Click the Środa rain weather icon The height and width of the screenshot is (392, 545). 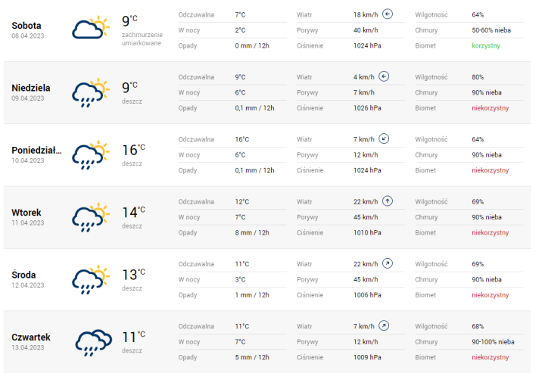coord(91,278)
